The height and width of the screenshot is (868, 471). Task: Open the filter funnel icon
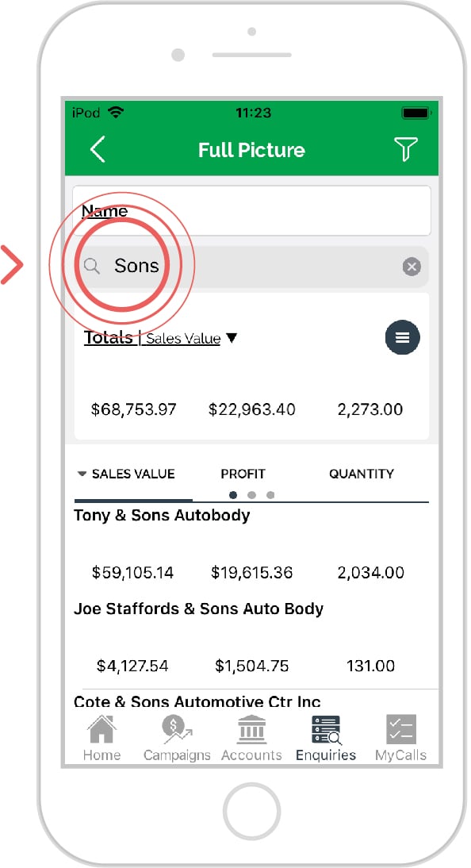tap(405, 149)
